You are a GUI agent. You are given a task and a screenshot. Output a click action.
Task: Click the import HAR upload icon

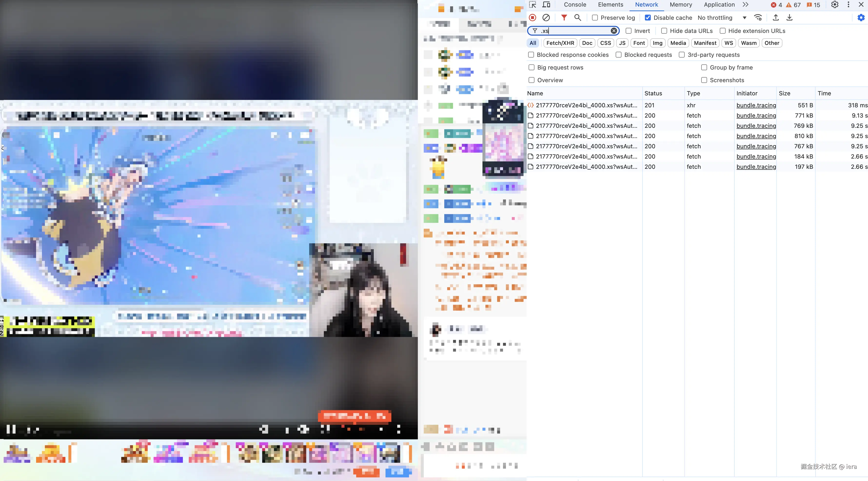[x=776, y=18]
